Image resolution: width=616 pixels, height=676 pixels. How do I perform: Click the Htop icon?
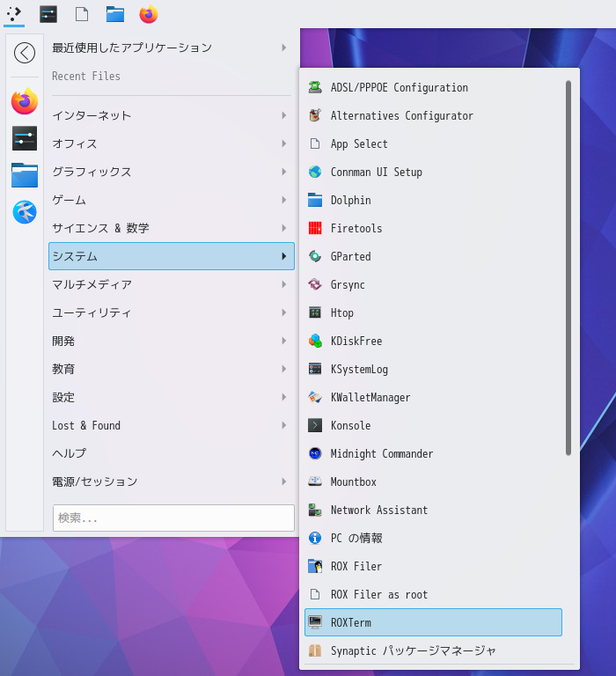315,312
